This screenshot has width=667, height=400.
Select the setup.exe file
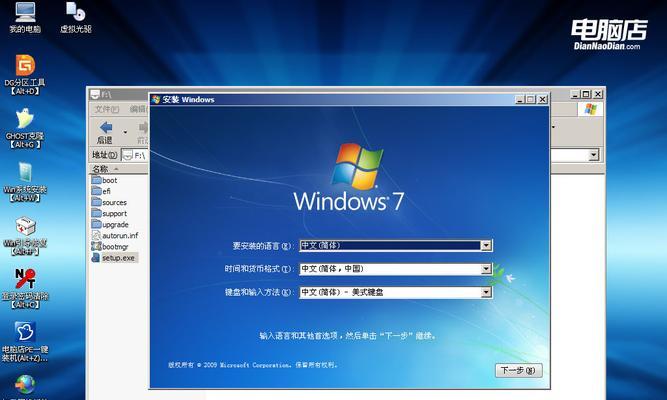click(x=118, y=257)
